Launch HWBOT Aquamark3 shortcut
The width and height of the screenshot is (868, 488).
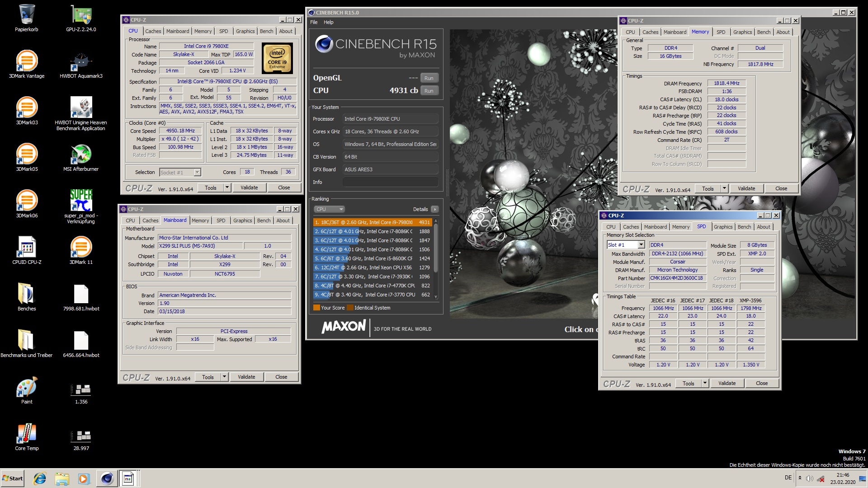pos(81,65)
